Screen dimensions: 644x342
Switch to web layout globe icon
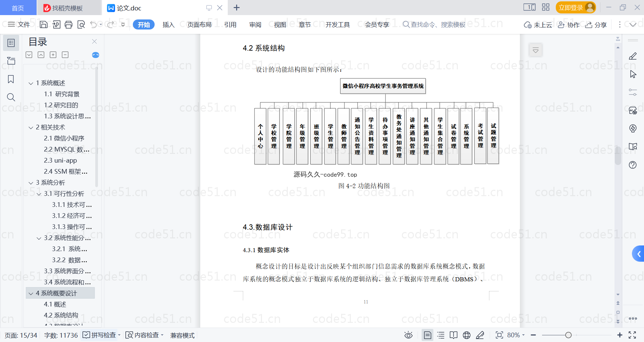point(467,335)
